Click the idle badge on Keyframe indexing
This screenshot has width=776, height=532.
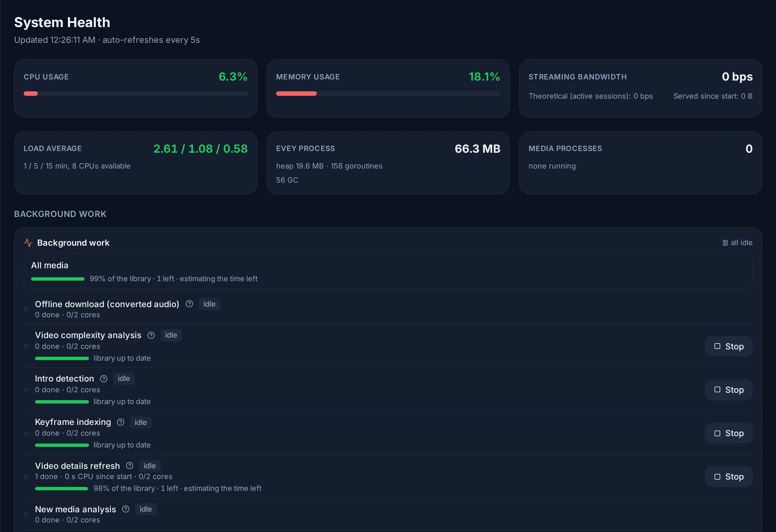[x=141, y=422]
